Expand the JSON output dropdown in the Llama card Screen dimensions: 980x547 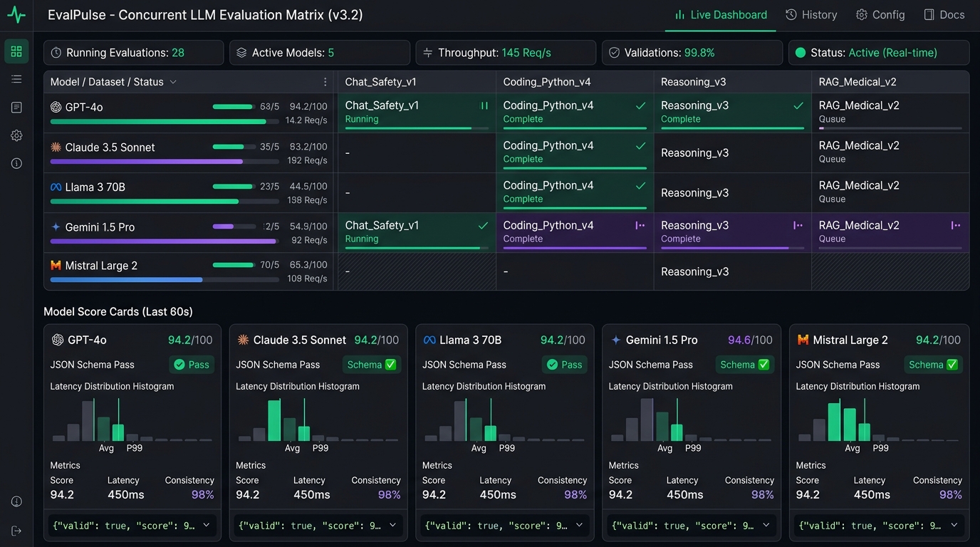[x=580, y=526]
